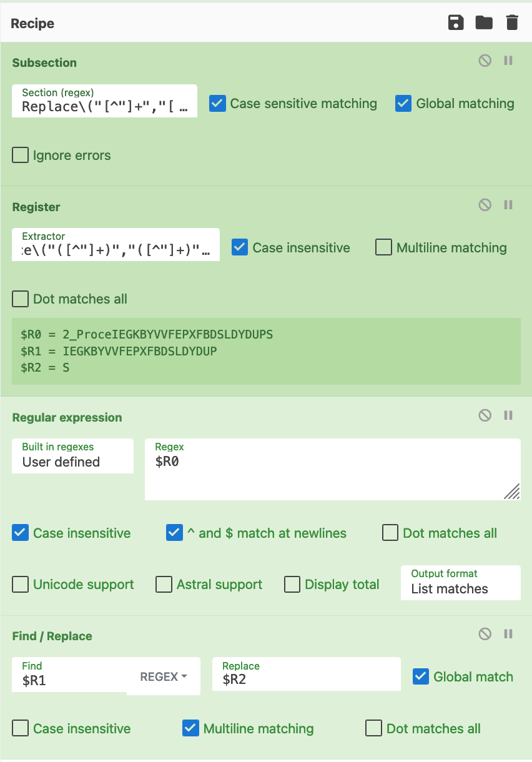Disable the Register step
This screenshot has height=762, width=532.
pyautogui.click(x=485, y=204)
